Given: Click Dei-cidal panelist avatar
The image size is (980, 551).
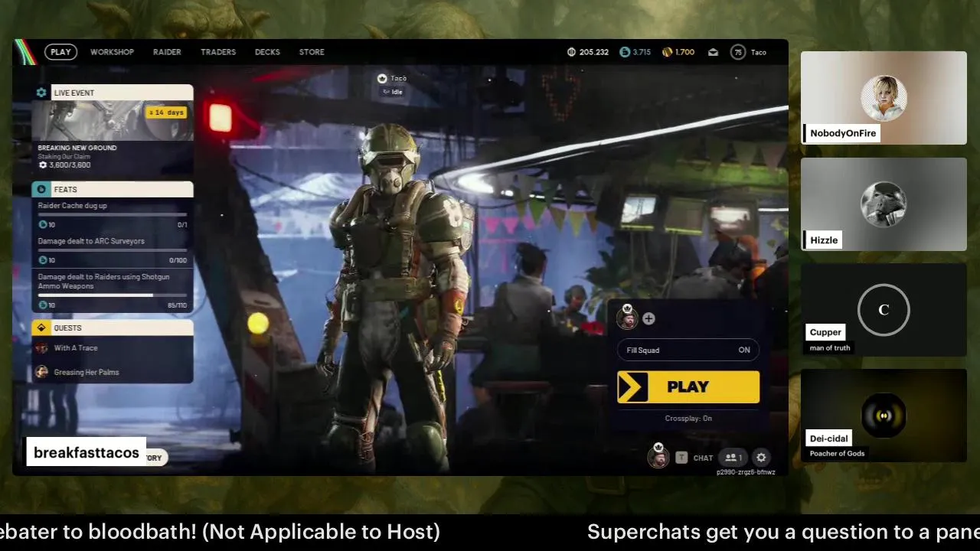Looking at the screenshot, I should (x=884, y=416).
